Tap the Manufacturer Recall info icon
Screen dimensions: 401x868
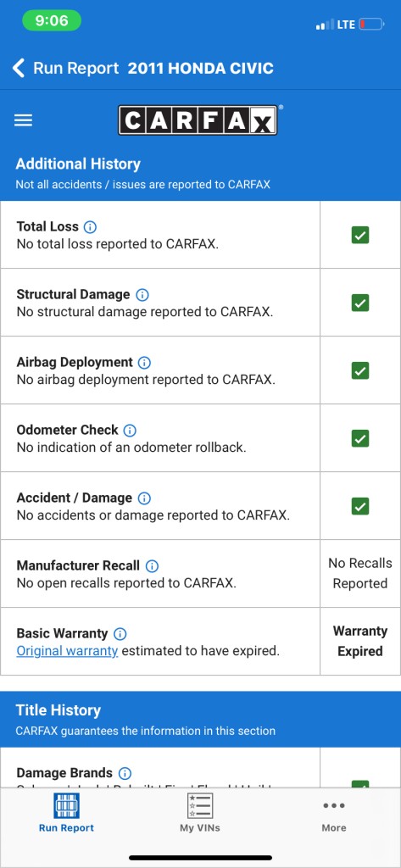click(x=152, y=565)
